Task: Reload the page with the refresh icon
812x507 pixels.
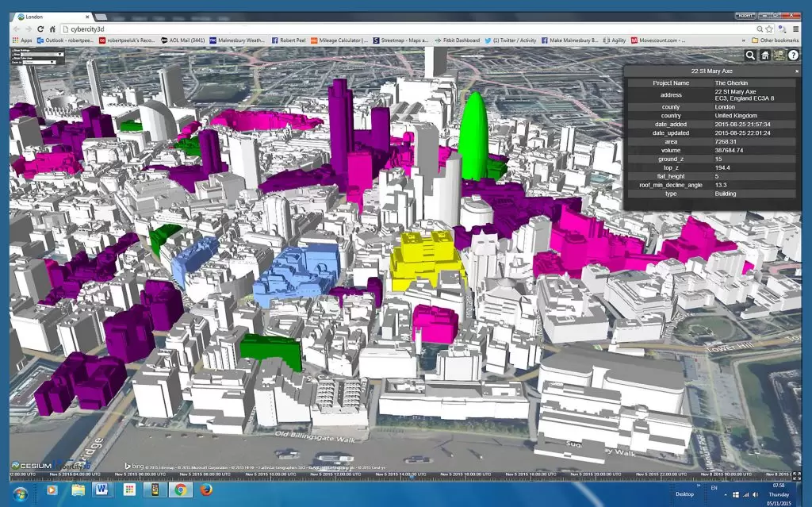Action: point(41,29)
